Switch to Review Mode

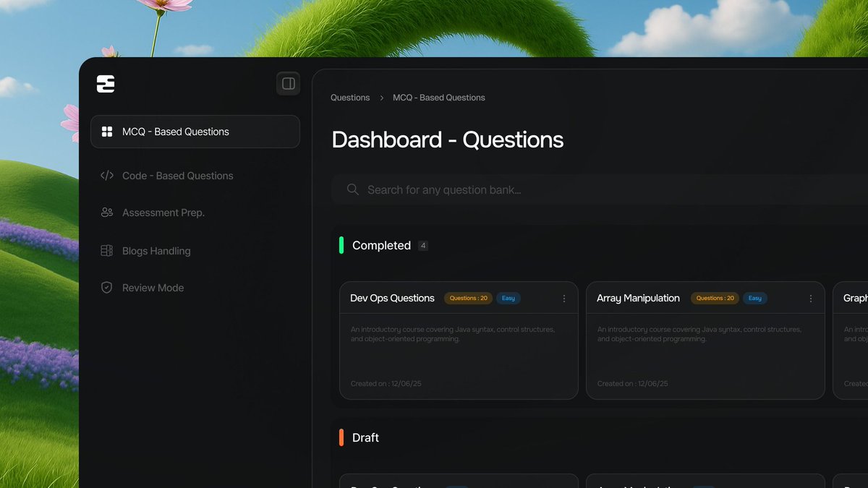point(153,288)
